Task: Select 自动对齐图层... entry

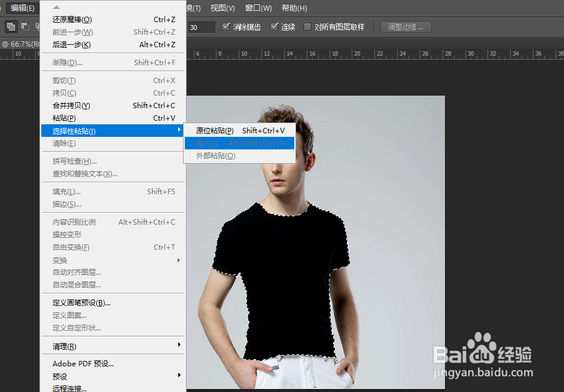Action: pyautogui.click(x=113, y=272)
